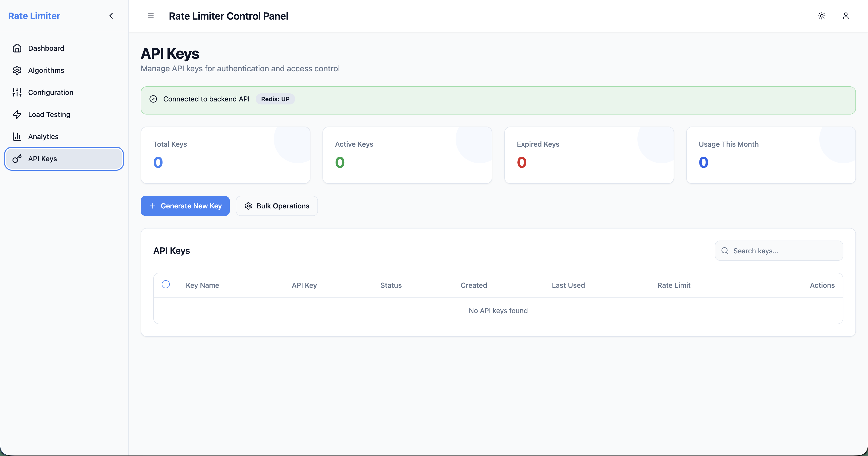Collapse the sidebar with the chevron arrow
868x456 pixels.
click(111, 16)
